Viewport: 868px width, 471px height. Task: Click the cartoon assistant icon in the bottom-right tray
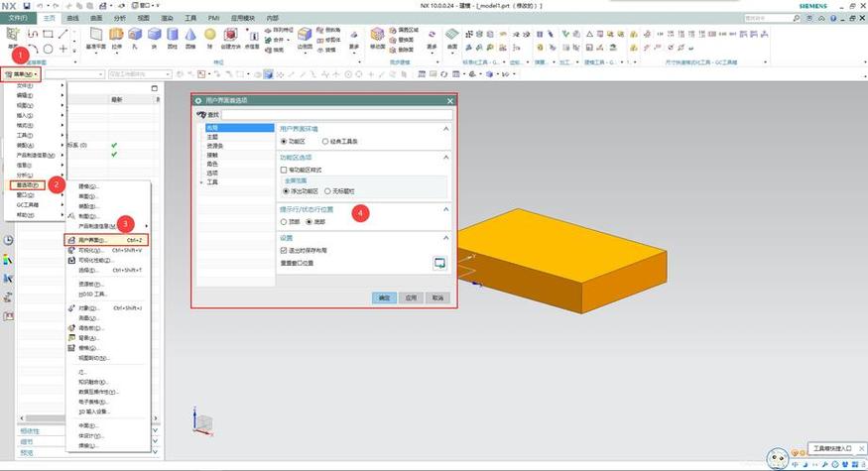point(778,458)
